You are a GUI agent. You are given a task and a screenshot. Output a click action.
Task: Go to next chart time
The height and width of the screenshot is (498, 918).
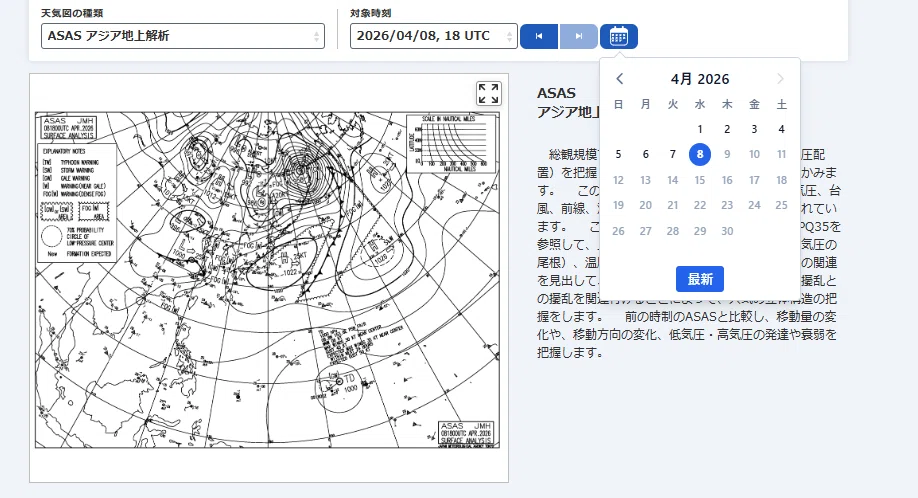(578, 36)
